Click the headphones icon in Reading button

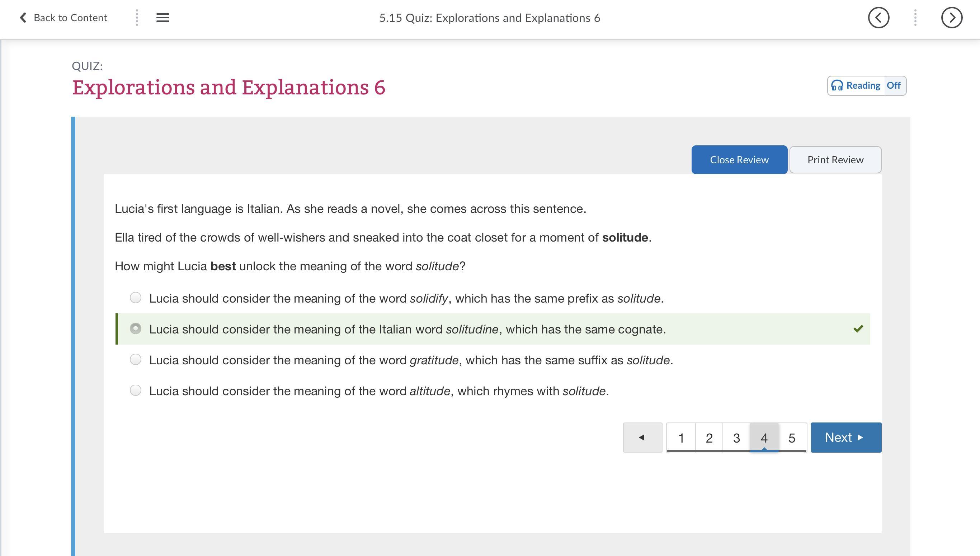click(837, 85)
